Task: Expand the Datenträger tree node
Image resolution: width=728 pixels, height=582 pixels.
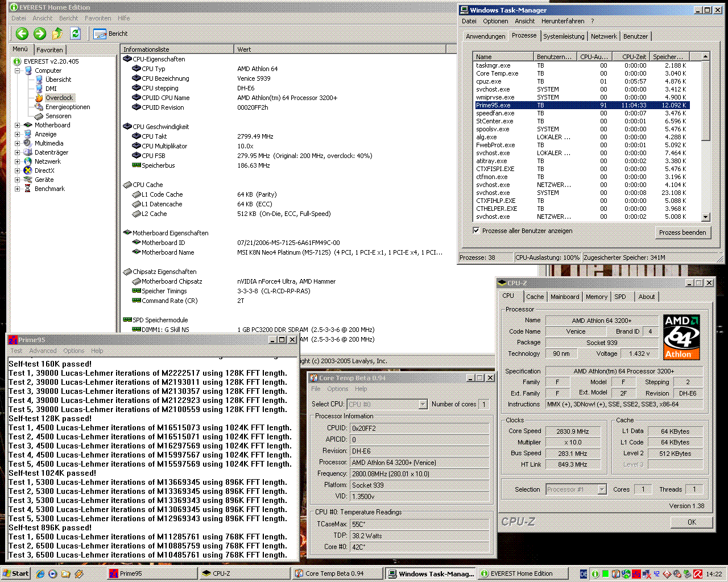Action: click(17, 152)
